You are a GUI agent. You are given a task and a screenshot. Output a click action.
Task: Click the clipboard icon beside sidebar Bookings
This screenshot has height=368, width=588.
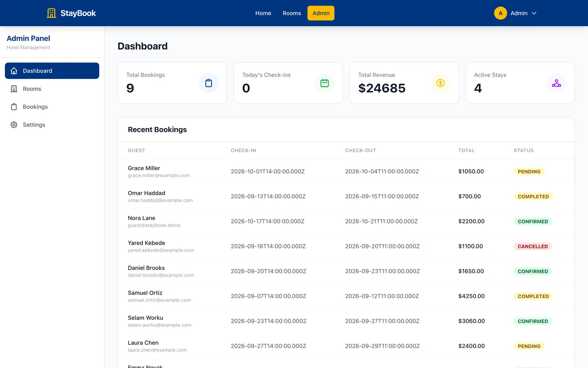[x=14, y=107]
